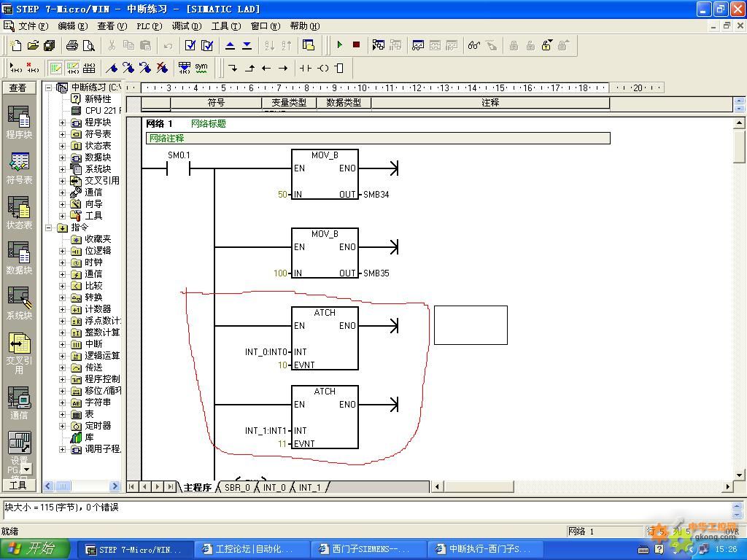Select the SM0.1 contact label
The height and width of the screenshot is (560, 747).
tap(179, 155)
